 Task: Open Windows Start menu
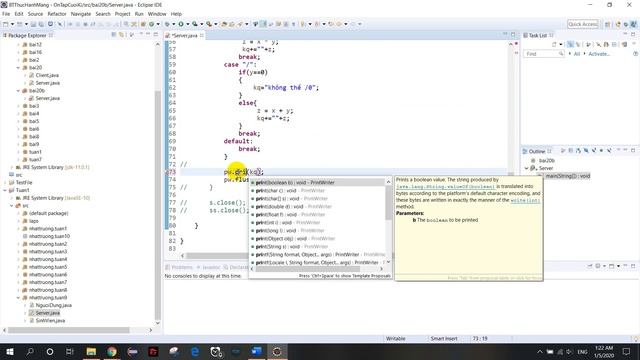(x=10, y=351)
